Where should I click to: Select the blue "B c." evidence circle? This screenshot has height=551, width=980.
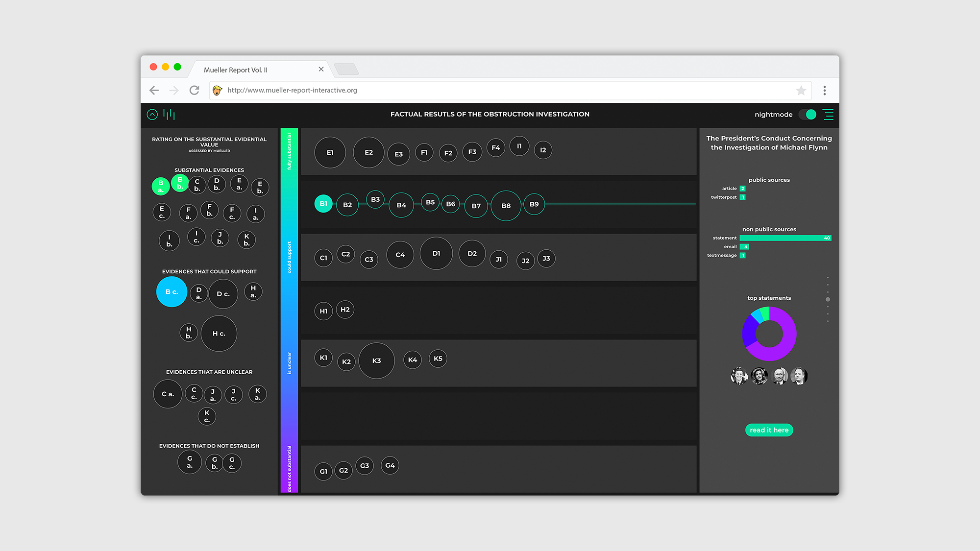click(171, 292)
